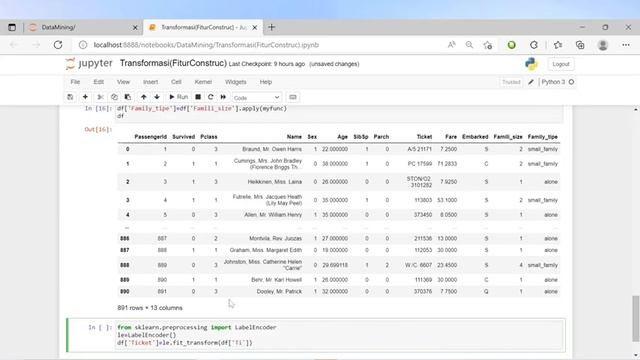This screenshot has width=640, height=360.
Task: Paste cells below icon
Action: (x=128, y=97)
